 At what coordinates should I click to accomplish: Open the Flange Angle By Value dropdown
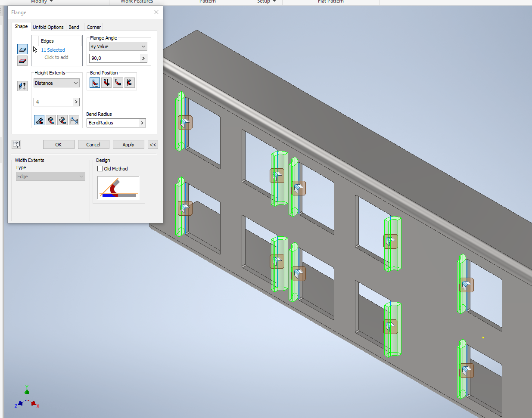pos(118,46)
